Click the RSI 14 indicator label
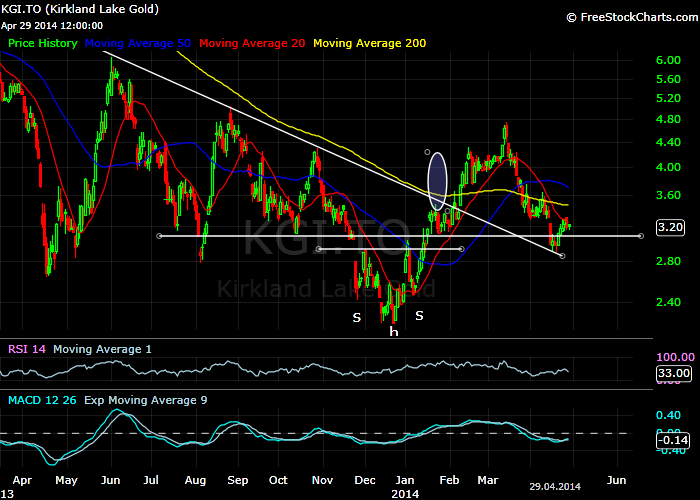This screenshot has width=700, height=500. (27, 349)
